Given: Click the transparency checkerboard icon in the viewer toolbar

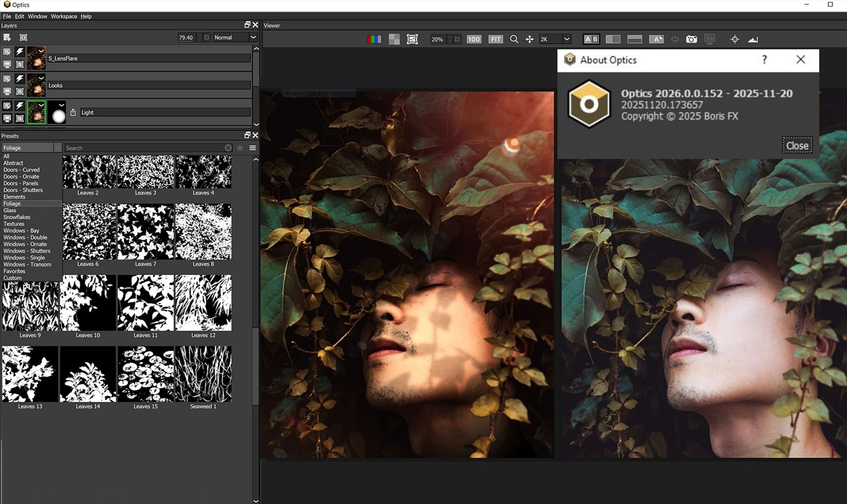Looking at the screenshot, I should (394, 39).
